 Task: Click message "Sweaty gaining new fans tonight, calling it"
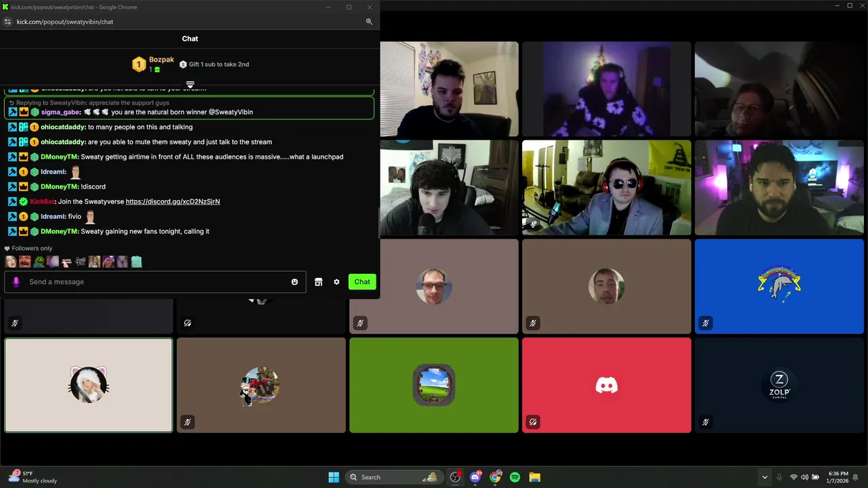145,232
